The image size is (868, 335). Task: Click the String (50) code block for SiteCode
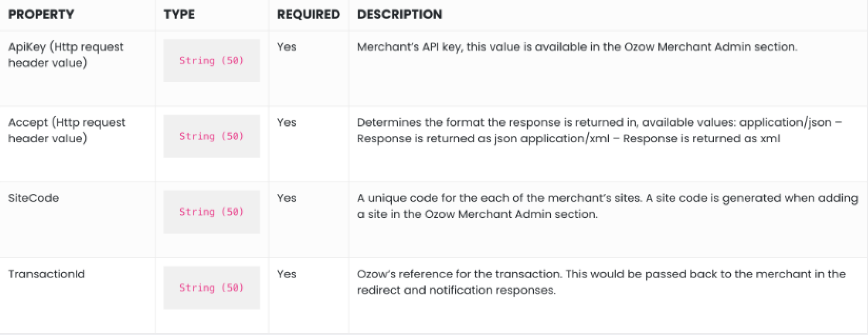[212, 212]
